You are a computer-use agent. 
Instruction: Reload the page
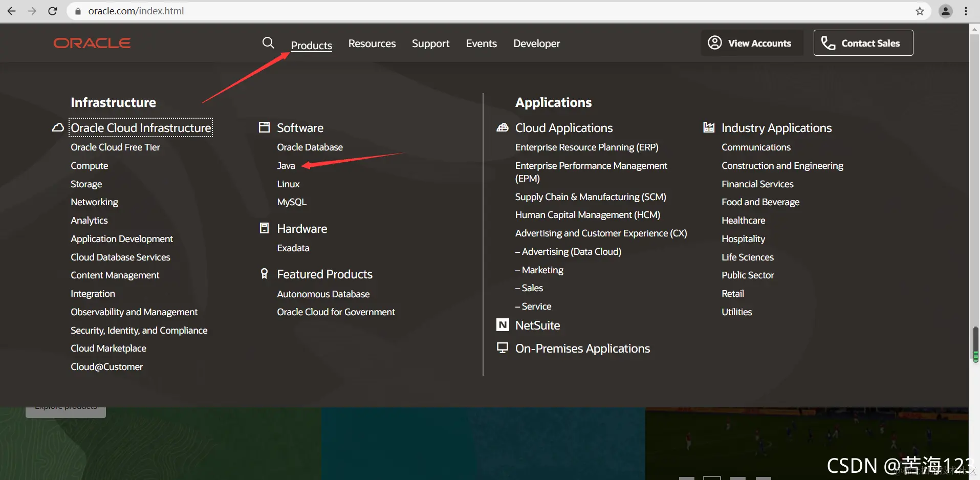pyautogui.click(x=52, y=11)
